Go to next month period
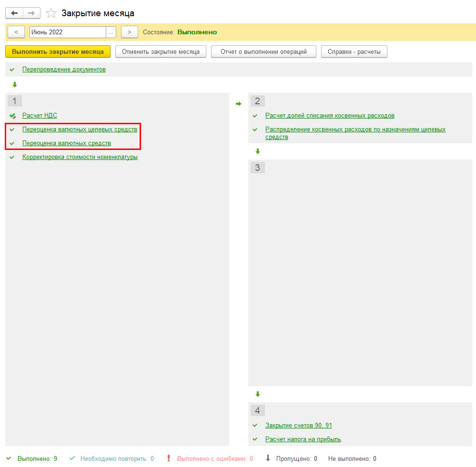This screenshot has width=476, height=467. click(x=129, y=32)
